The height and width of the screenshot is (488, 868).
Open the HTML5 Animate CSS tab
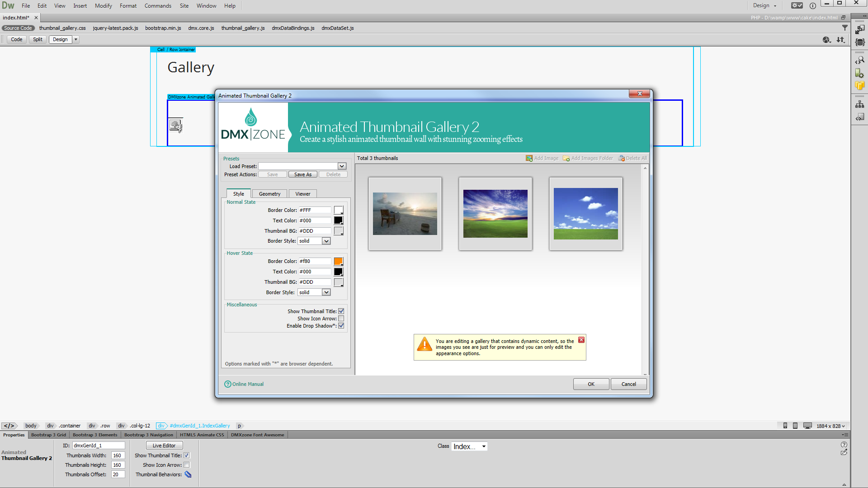[202, 435]
